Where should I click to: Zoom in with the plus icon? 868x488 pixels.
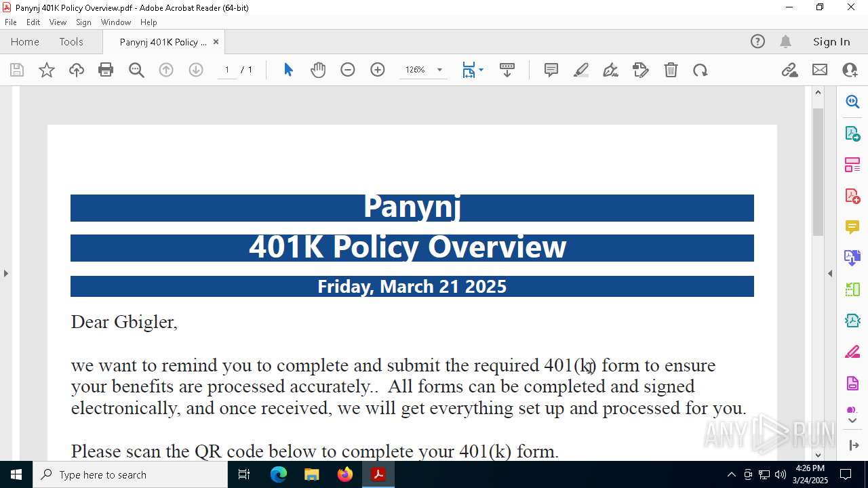(x=378, y=70)
